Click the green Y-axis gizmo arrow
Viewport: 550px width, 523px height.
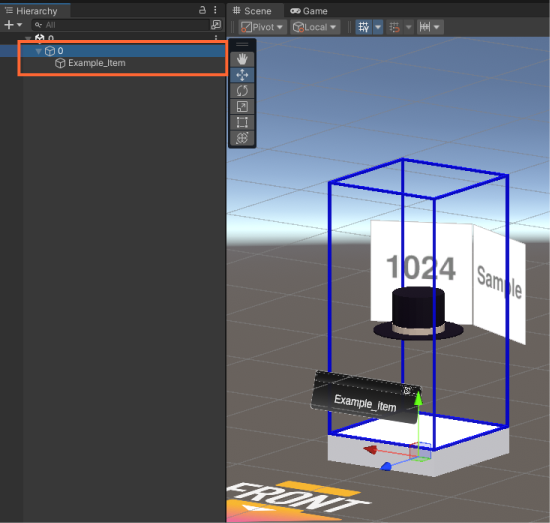(418, 399)
